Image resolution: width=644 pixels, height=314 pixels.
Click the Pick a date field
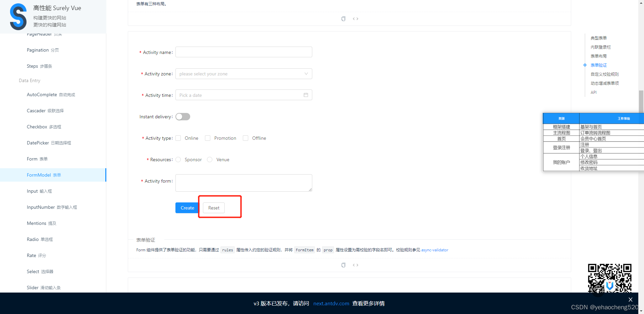tap(244, 95)
